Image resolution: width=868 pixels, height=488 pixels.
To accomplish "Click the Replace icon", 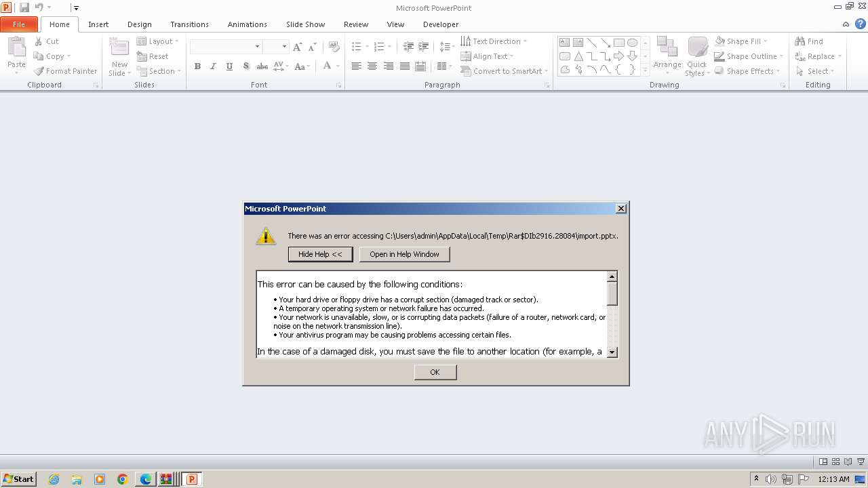I will tap(800, 56).
